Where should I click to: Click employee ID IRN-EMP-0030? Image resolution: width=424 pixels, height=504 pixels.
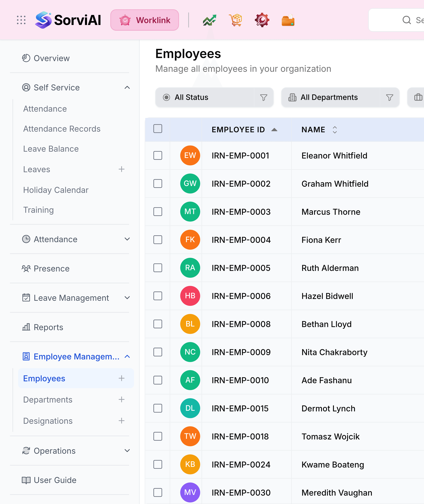tap(241, 493)
